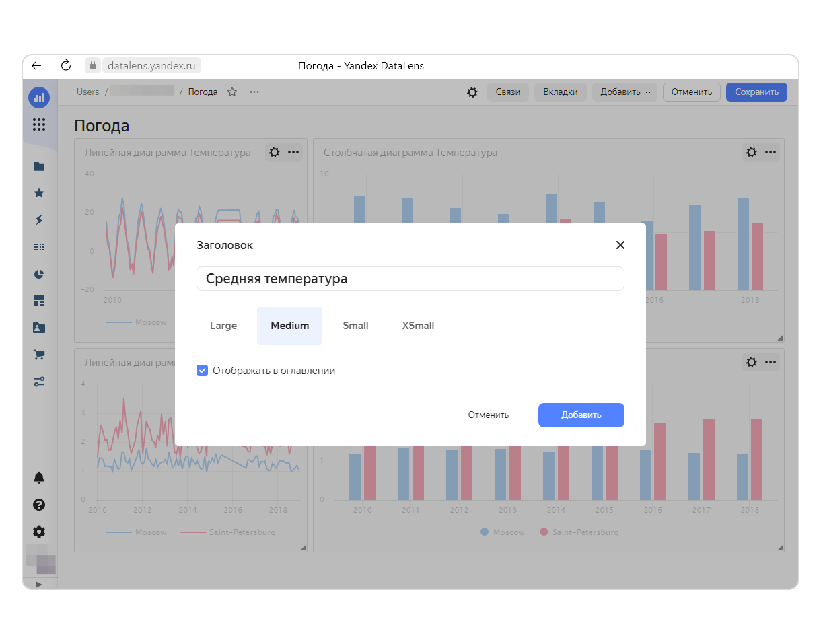The width and height of the screenshot is (821, 644).
Task: Reload page with browser refresh icon
Action: click(x=66, y=66)
